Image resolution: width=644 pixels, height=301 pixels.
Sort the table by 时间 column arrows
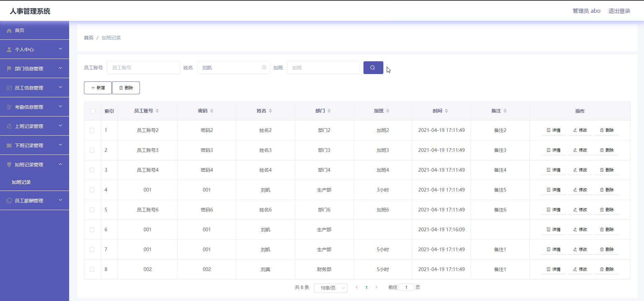pyautogui.click(x=446, y=111)
